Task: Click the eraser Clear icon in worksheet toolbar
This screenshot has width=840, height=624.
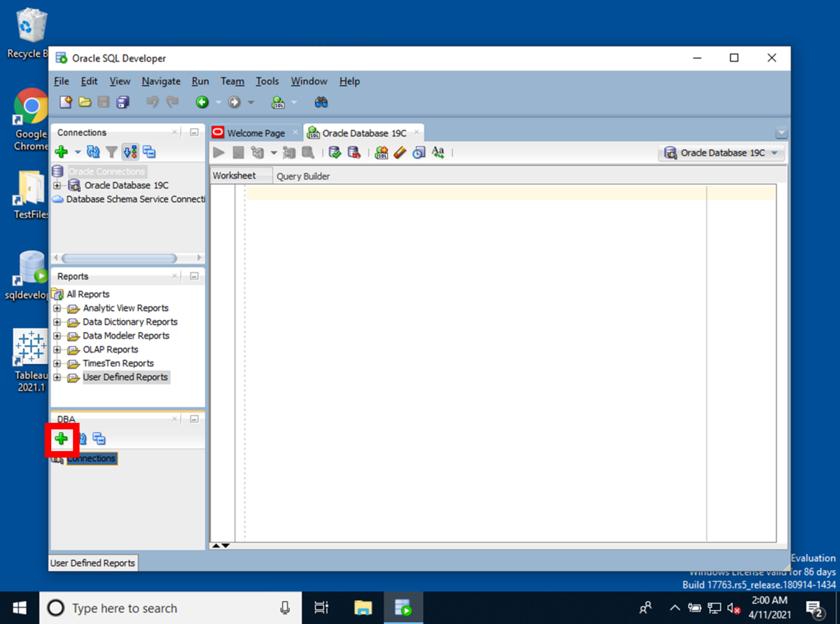Action: [400, 152]
